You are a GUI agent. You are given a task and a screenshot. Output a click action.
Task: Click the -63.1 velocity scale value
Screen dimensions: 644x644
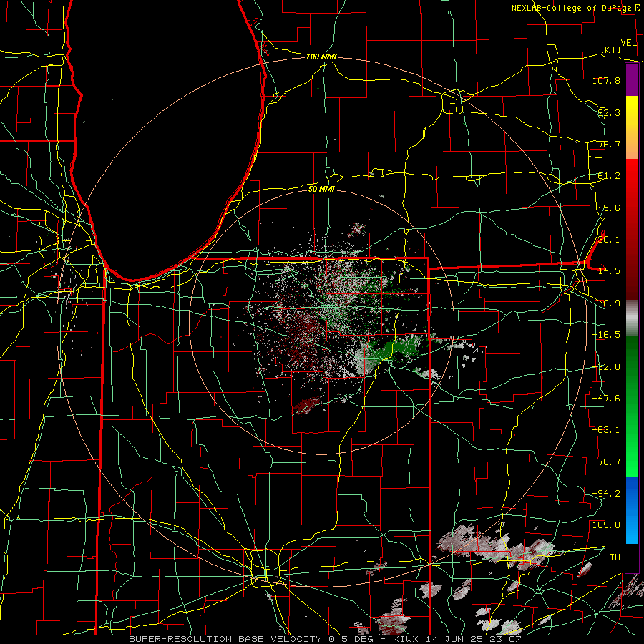point(606,430)
